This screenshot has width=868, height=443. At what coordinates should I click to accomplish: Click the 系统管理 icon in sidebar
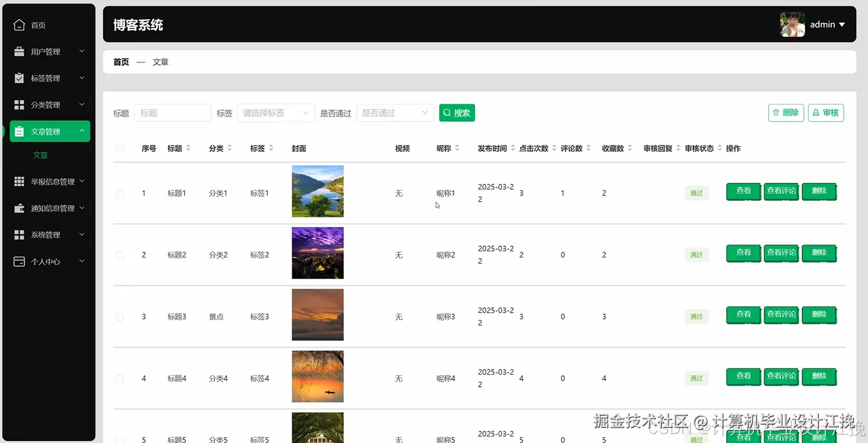[18, 234]
